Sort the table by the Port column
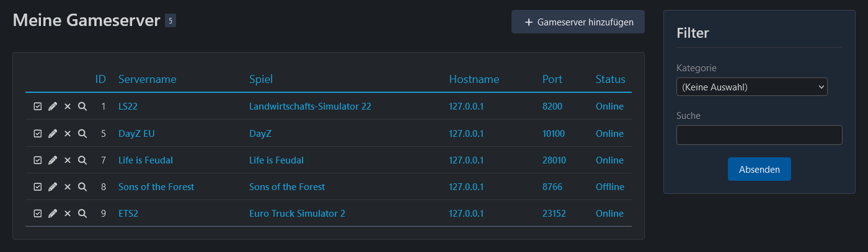 tap(552, 79)
